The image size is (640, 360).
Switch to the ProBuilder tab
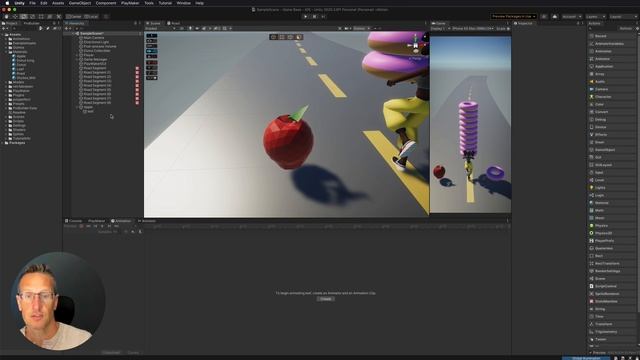pyautogui.click(x=31, y=23)
